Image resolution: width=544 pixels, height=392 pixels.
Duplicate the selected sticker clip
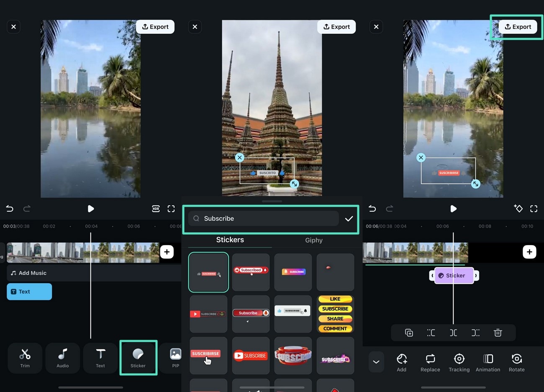pos(409,333)
